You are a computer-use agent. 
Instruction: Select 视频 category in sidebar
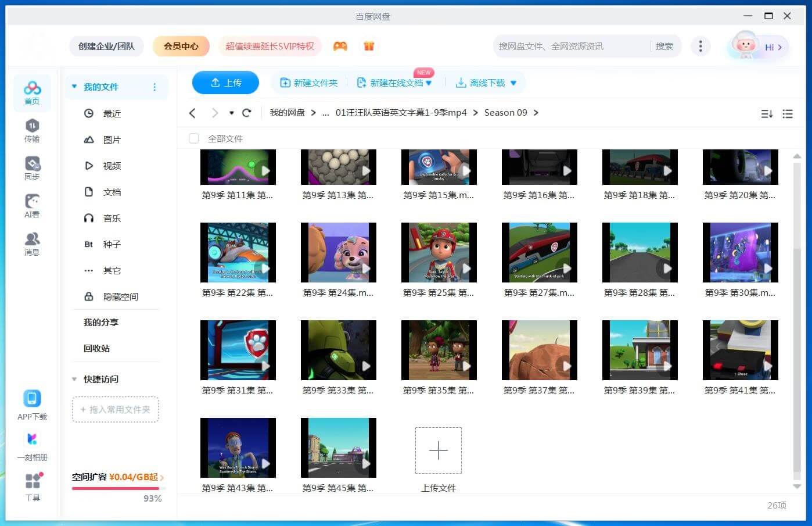(112, 166)
